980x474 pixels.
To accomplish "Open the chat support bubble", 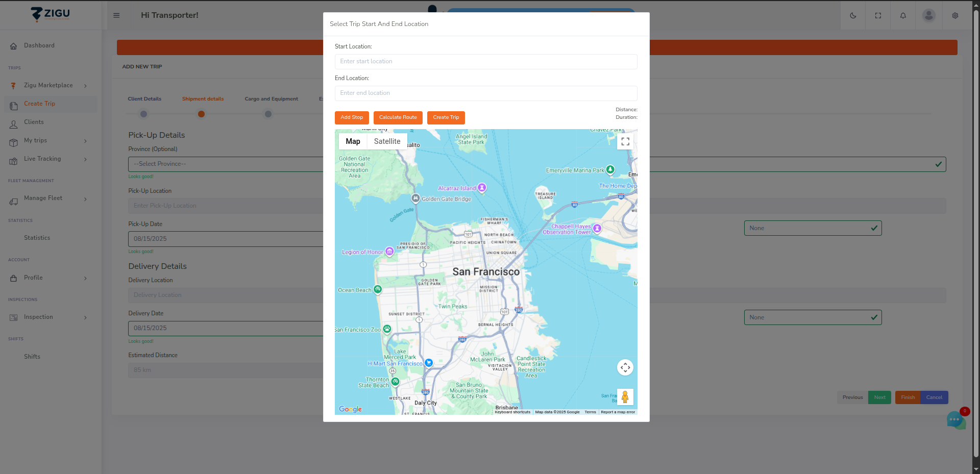I will coord(955,420).
